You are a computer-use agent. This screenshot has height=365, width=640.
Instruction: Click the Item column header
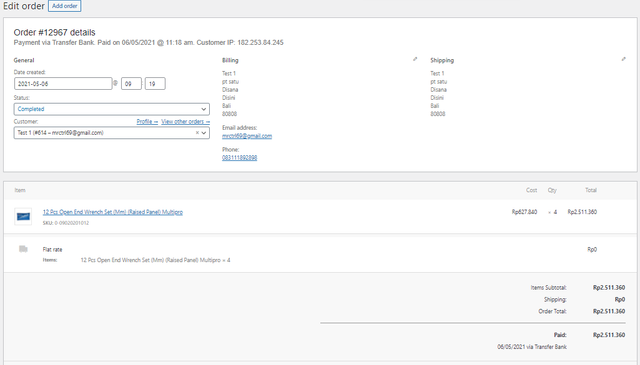click(20, 190)
